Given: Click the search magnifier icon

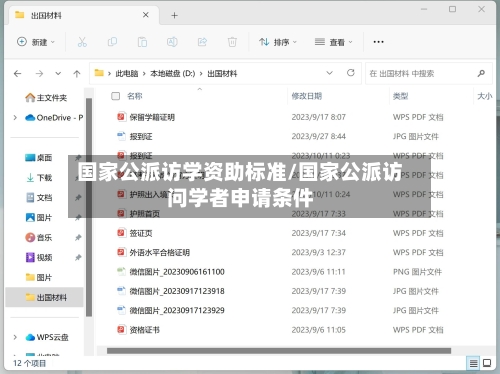Looking at the screenshot, I should pos(481,73).
